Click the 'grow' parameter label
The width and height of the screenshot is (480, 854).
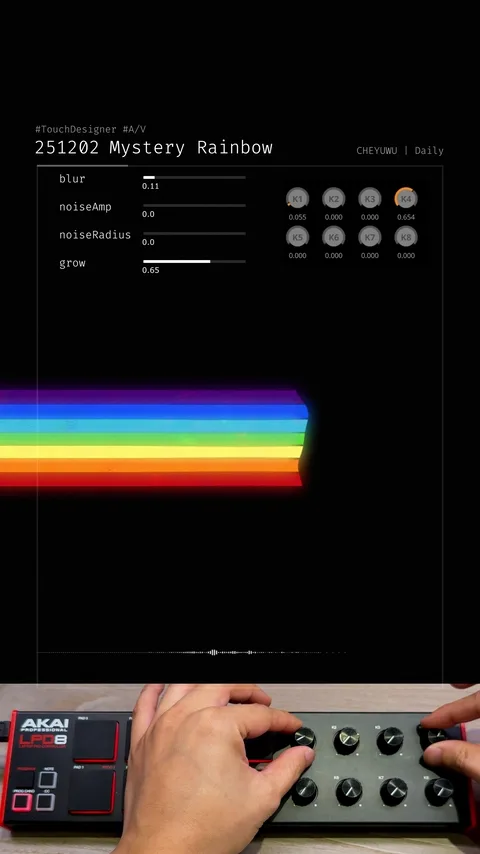[x=72, y=264]
